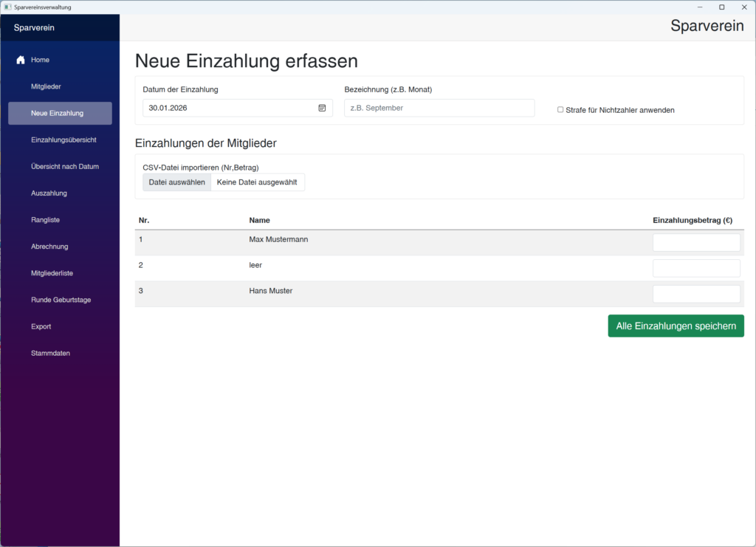Open the Export section
Viewport: 756px width, 547px height.
coord(41,326)
